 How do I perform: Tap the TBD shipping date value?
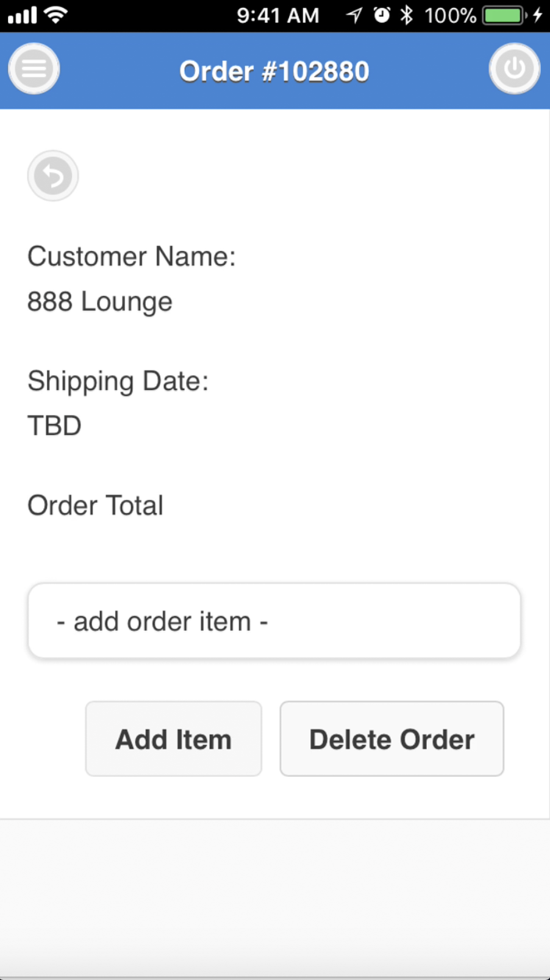[x=55, y=425]
